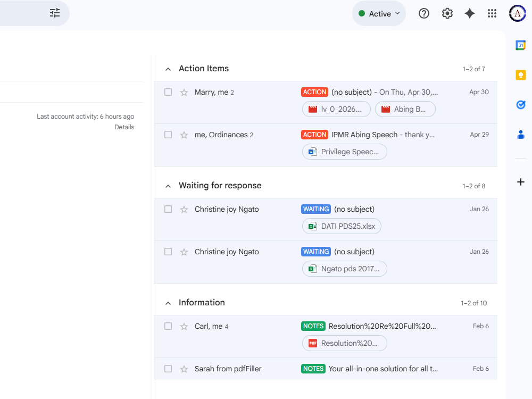
Task: Star the Sarah from pdfFiller email
Action: (184, 369)
